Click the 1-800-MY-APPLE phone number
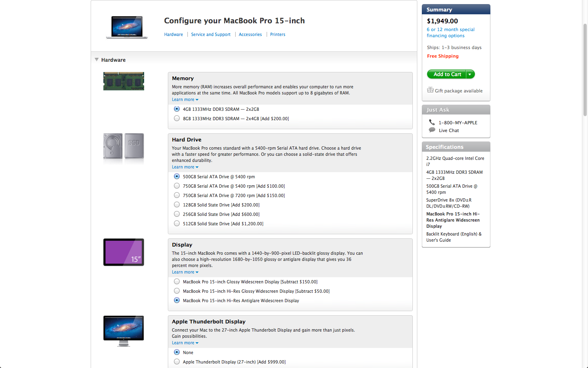 point(458,123)
